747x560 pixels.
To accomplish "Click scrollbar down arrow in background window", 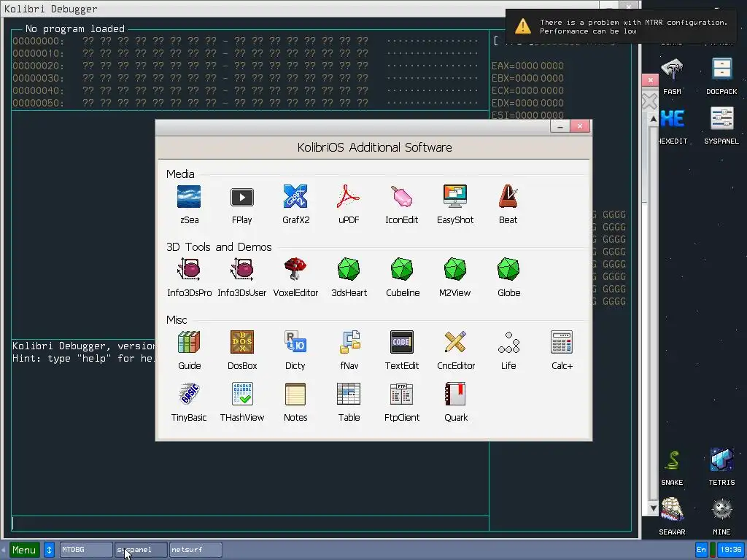I will click(653, 508).
